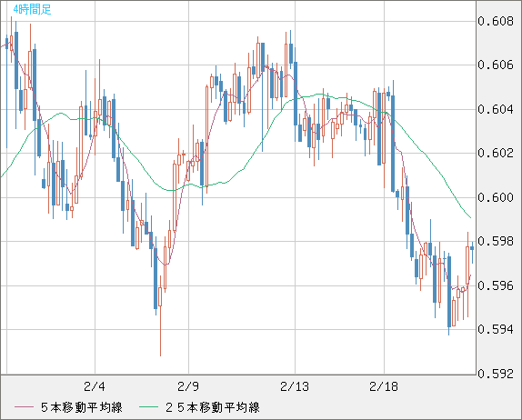This screenshot has height=420, width=522.
Task: Select the 0.600 price axis label
Action: coord(496,197)
